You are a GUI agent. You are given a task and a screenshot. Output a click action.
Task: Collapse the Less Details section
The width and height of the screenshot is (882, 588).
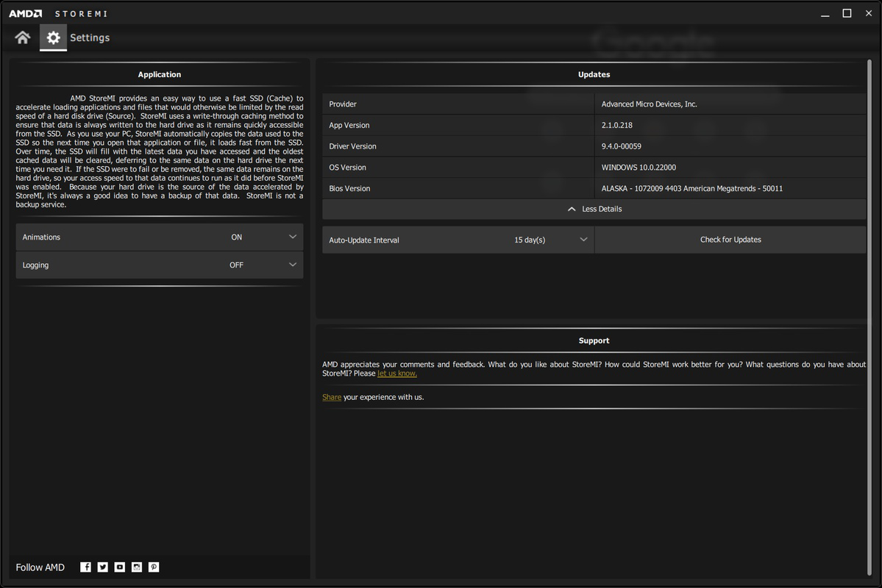coord(594,209)
